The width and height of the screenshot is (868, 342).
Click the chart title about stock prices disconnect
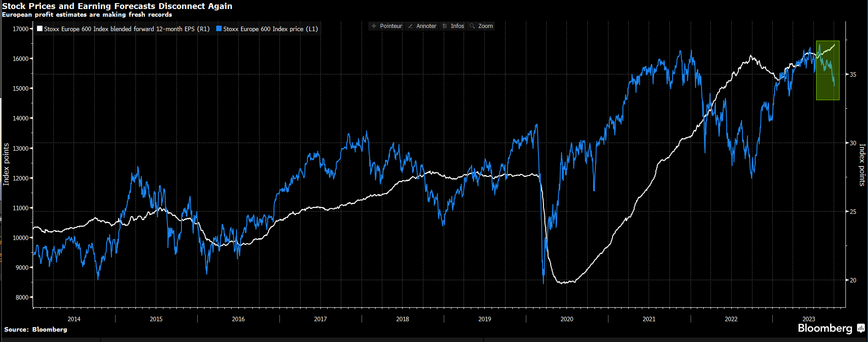117,6
